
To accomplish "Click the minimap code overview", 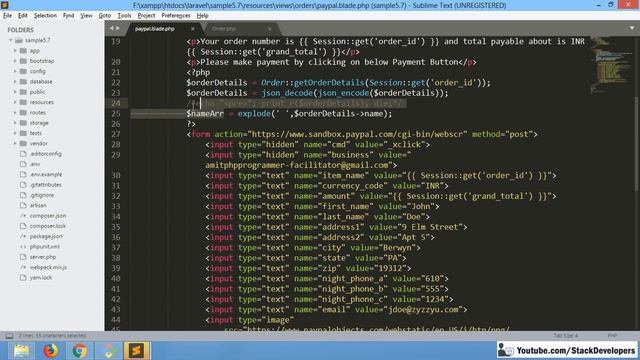I will [x=611, y=65].
